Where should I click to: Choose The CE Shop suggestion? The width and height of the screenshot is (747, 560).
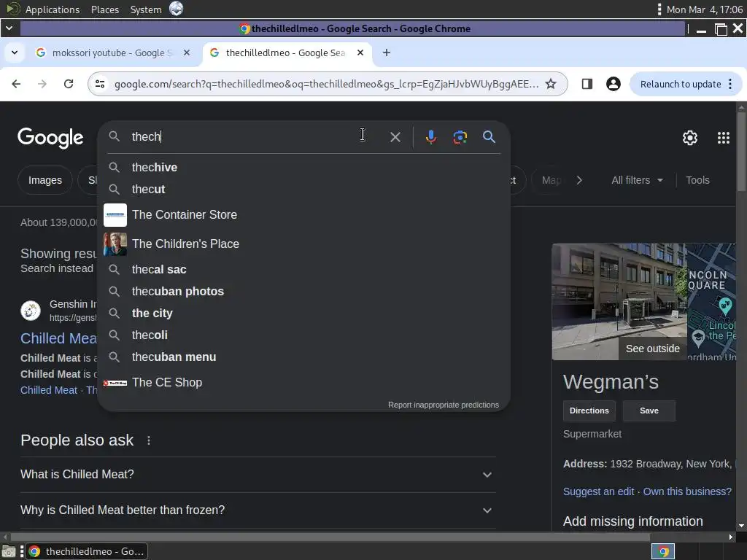coord(303,382)
